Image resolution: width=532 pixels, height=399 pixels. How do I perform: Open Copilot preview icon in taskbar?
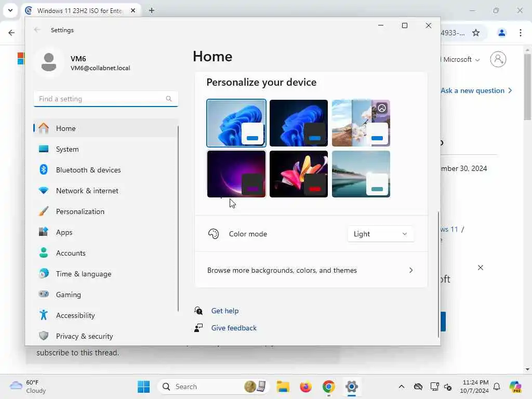515,387
